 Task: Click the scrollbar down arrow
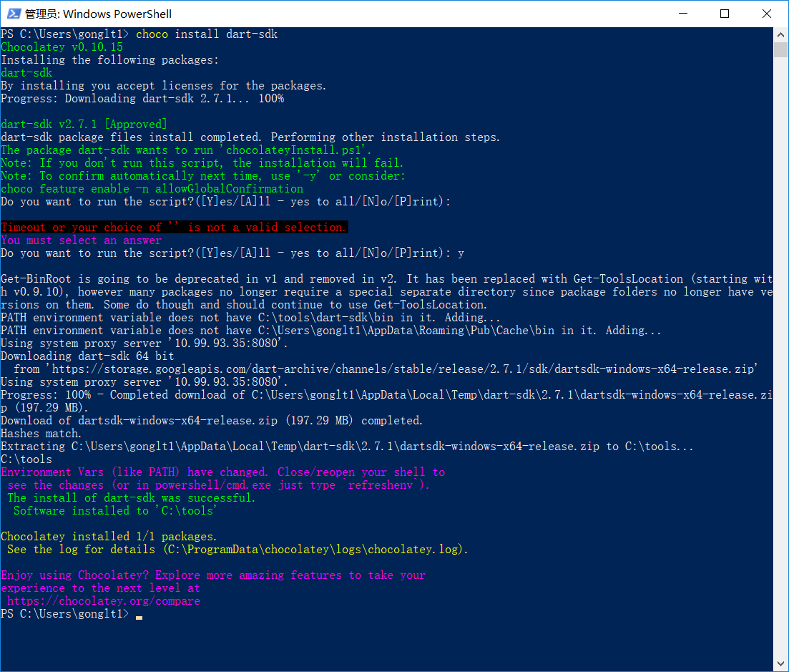(780, 663)
